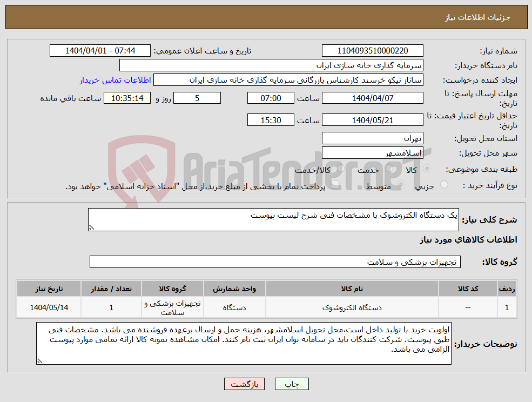Click table header ردیف
The image size is (532, 402).
[x=507, y=289]
